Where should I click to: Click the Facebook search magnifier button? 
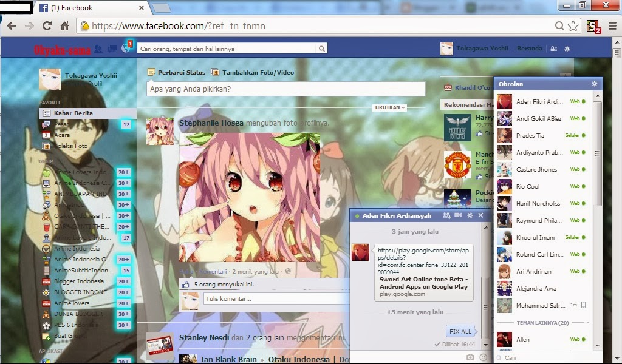pos(322,49)
